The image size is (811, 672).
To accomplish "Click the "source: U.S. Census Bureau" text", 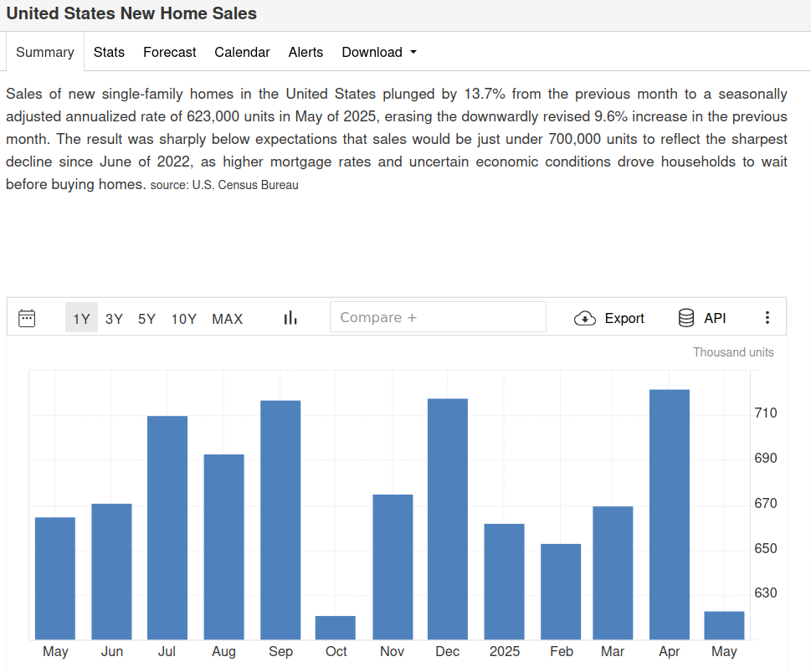I will (224, 185).
